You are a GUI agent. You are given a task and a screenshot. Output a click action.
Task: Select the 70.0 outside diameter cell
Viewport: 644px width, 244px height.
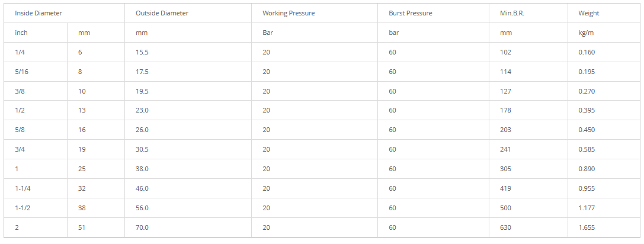[x=142, y=227]
